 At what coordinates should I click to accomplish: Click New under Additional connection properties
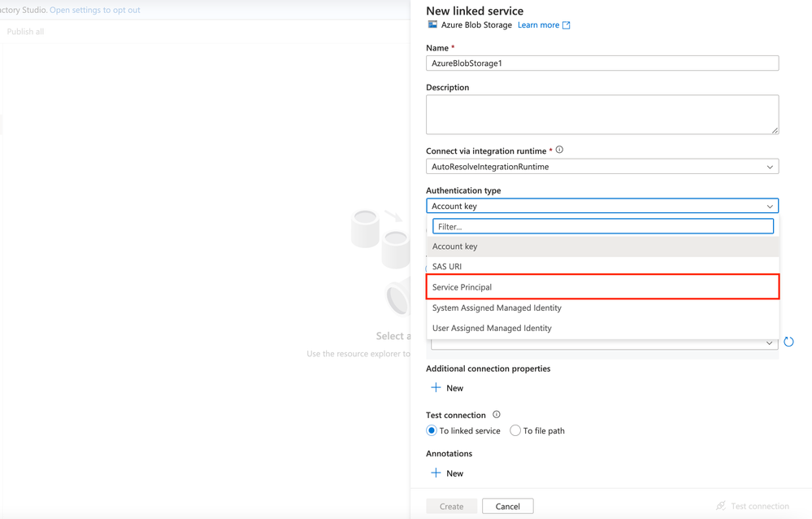pyautogui.click(x=454, y=388)
